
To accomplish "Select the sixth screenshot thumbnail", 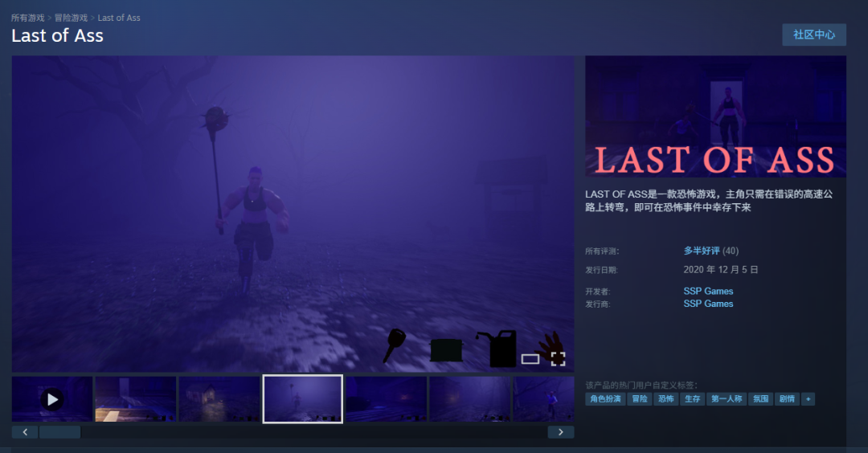I will [470, 399].
